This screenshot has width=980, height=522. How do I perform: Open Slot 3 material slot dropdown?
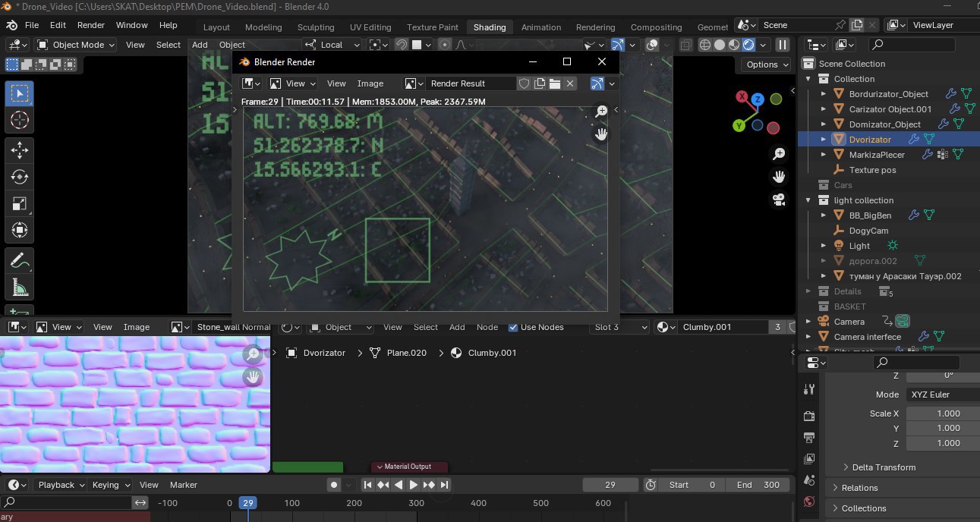pos(621,327)
